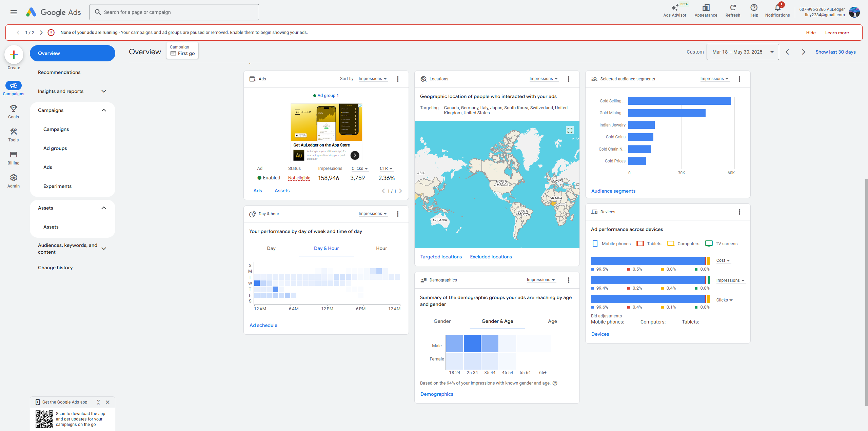The height and width of the screenshot is (431, 868).
Task: Open Day & hour card three-dot menu
Action: point(398,214)
